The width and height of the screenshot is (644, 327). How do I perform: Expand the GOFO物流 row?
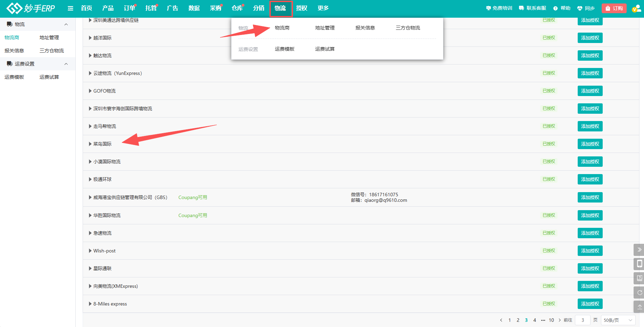pyautogui.click(x=90, y=91)
